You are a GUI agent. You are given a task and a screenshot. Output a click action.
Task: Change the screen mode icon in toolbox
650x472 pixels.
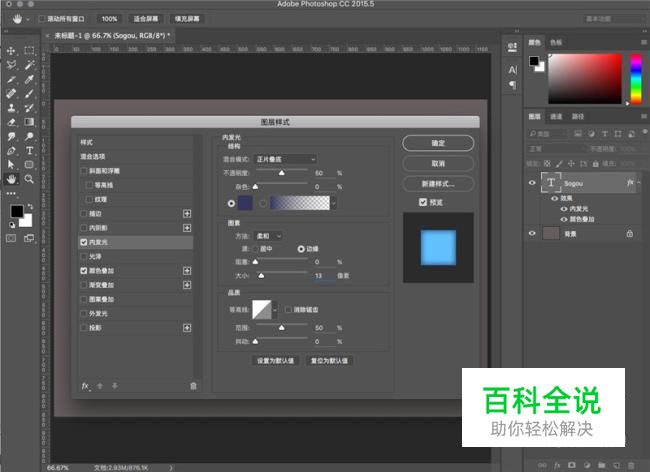click(x=29, y=238)
